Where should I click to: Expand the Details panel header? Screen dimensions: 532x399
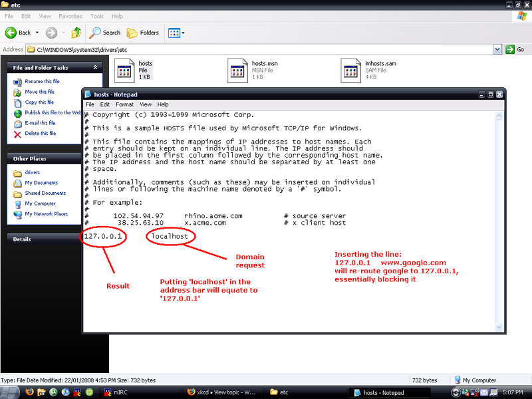click(x=44, y=239)
